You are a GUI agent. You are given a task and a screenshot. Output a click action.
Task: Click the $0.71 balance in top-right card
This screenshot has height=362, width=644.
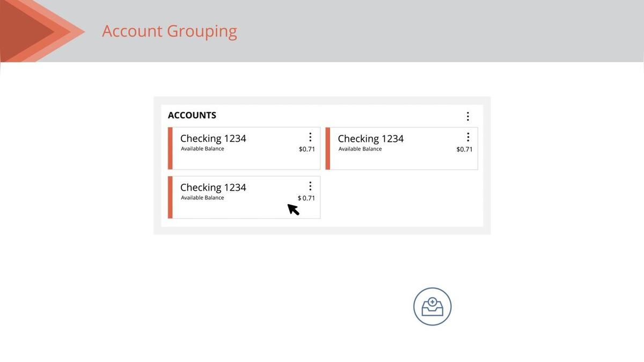pyautogui.click(x=464, y=149)
